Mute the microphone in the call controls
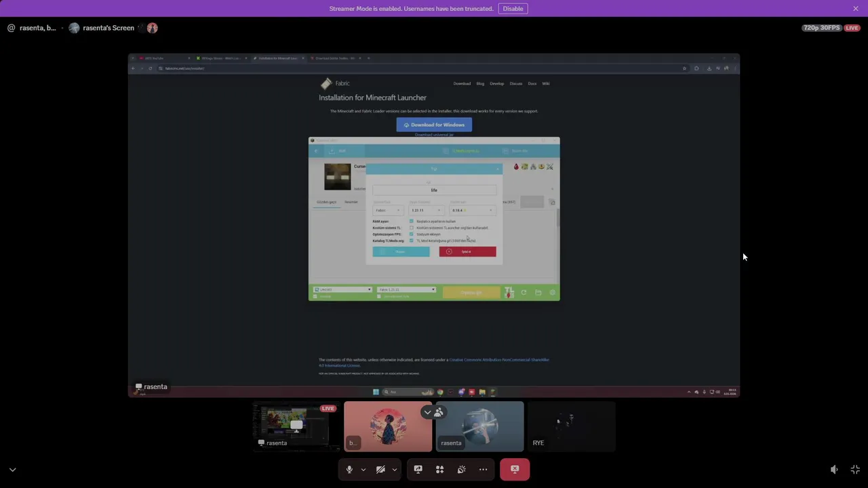This screenshot has height=488, width=868. 349,469
